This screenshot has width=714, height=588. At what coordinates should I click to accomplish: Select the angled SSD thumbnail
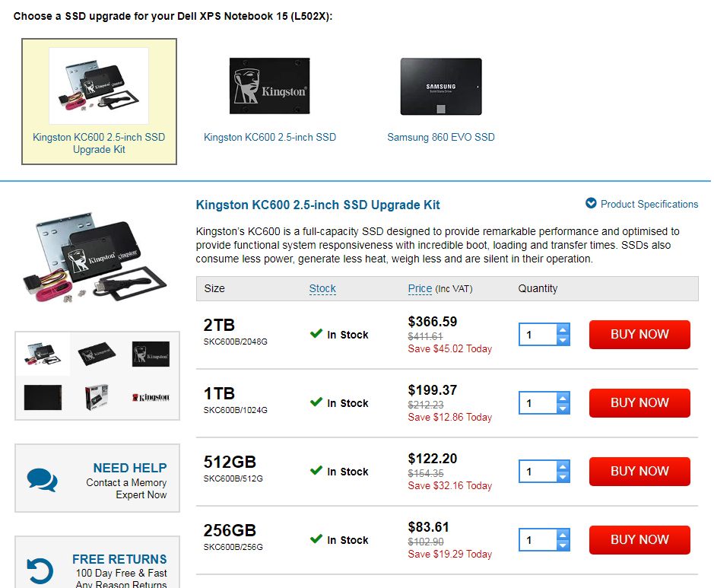[x=97, y=354]
